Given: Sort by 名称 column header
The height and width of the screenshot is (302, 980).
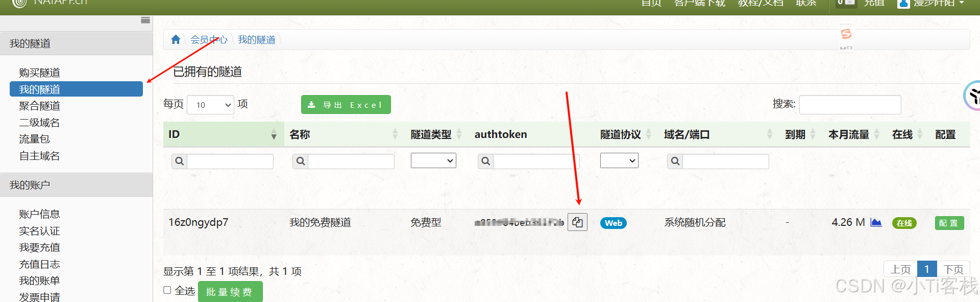Looking at the screenshot, I should pos(344,134).
